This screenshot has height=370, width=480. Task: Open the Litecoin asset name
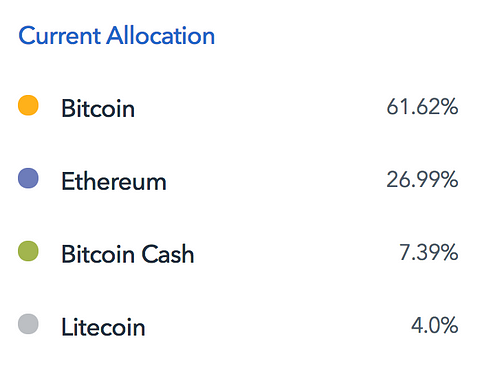(103, 327)
